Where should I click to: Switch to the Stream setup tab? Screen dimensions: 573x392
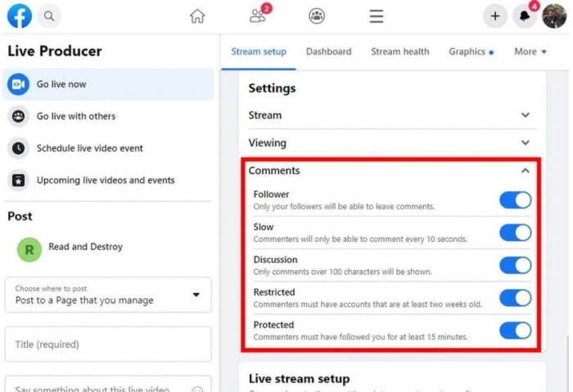tap(259, 52)
